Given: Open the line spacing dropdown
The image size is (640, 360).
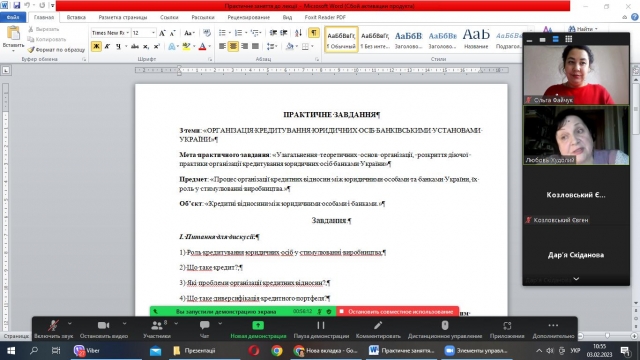Looking at the screenshot, I should coord(271,46).
